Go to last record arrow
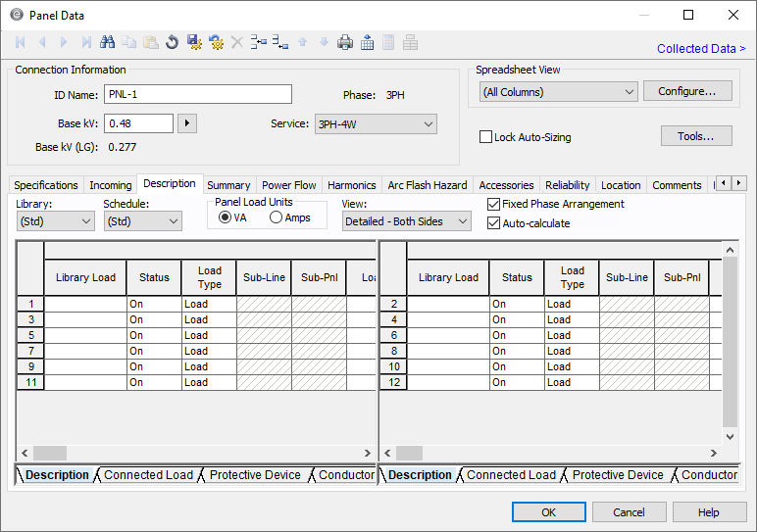Viewport: 757px width, 532px height. [x=86, y=42]
